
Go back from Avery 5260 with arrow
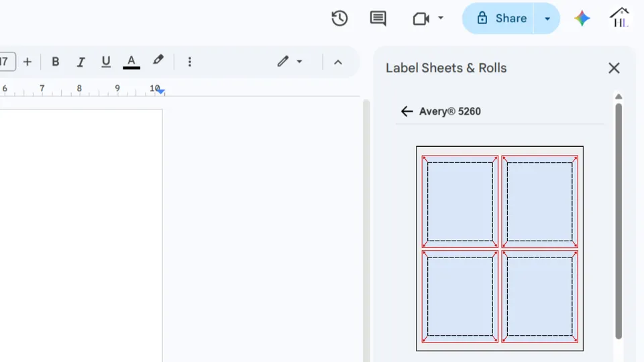coord(407,111)
